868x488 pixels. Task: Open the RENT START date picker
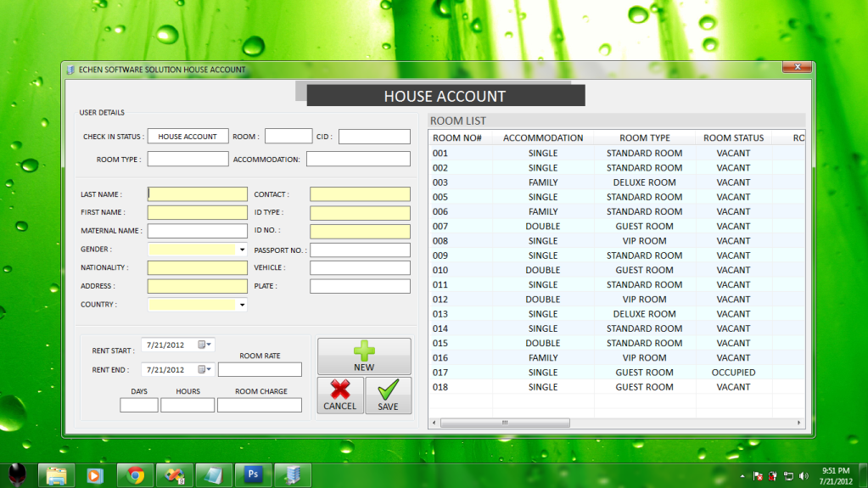pos(205,345)
